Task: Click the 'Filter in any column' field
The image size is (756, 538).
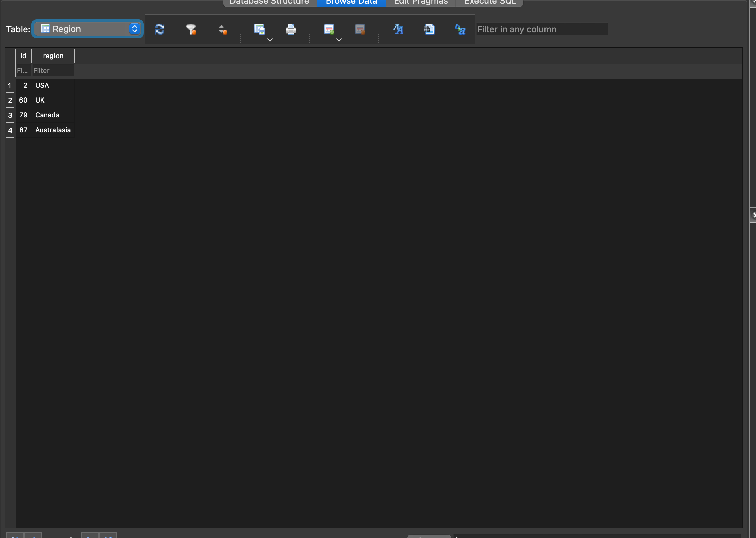Action: tap(541, 29)
